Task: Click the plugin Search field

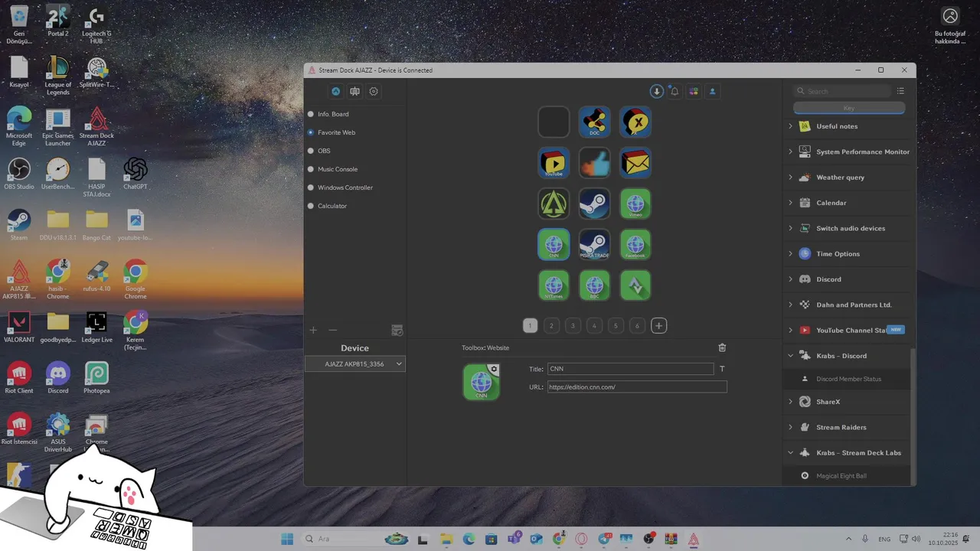Action: point(842,91)
